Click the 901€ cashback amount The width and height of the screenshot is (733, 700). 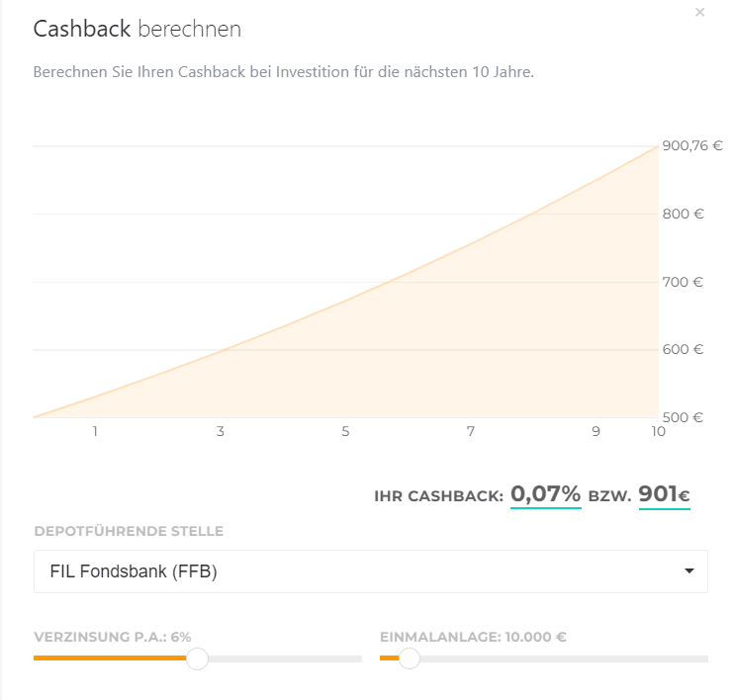(664, 494)
